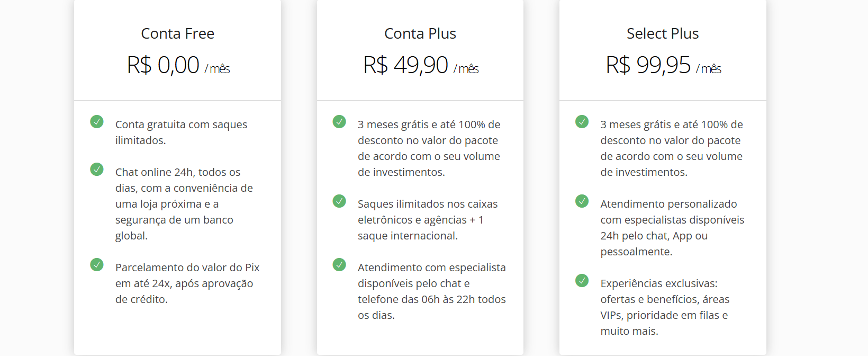Click the checkmark beside "Saques ilimitados nos caixas"
Screen dimensions: 868x356
tap(339, 201)
